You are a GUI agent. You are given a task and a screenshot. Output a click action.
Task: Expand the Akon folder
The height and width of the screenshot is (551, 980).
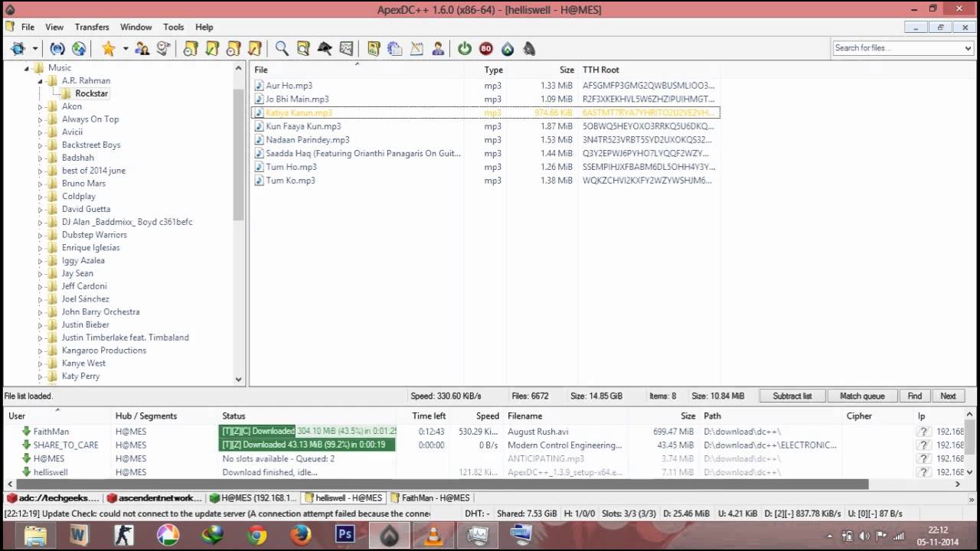point(41,107)
